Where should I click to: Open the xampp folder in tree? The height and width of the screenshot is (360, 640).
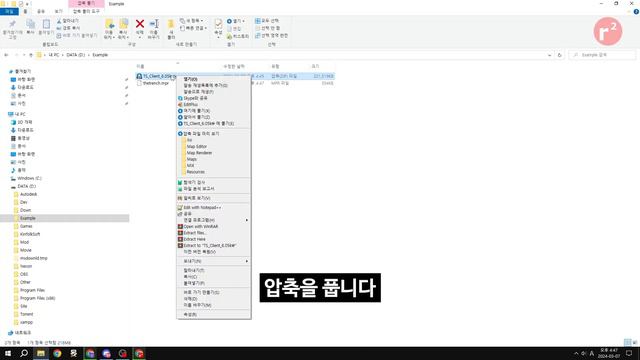(x=26, y=322)
